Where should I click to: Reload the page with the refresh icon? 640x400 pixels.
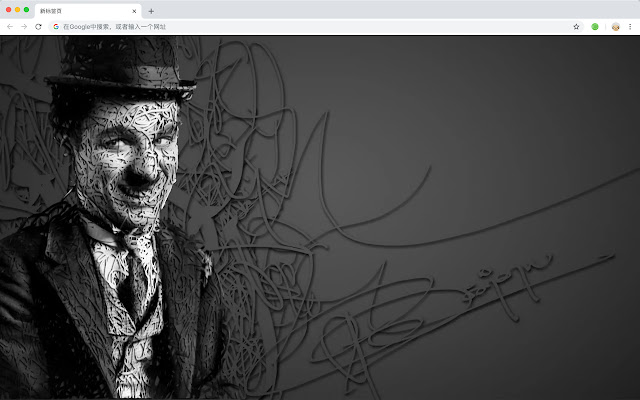[x=38, y=27]
